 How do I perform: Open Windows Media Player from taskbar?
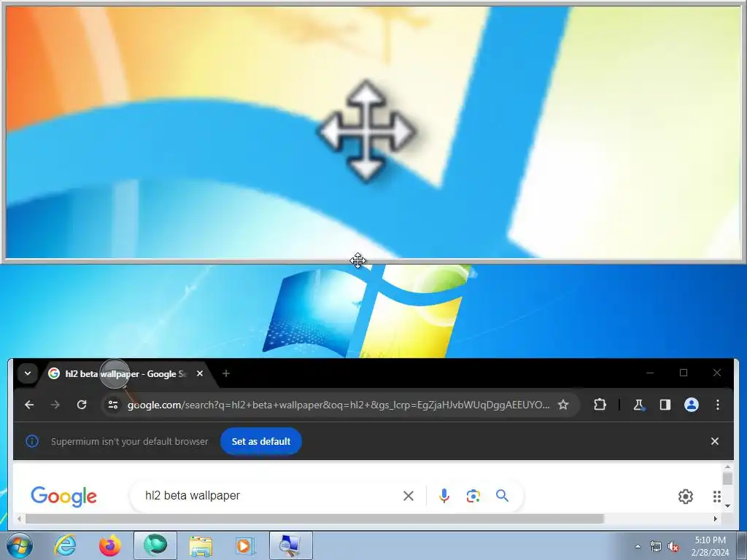point(245,545)
